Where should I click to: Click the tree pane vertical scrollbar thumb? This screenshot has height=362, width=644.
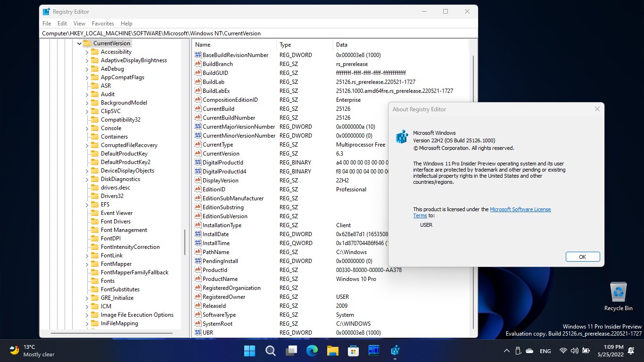[185, 242]
